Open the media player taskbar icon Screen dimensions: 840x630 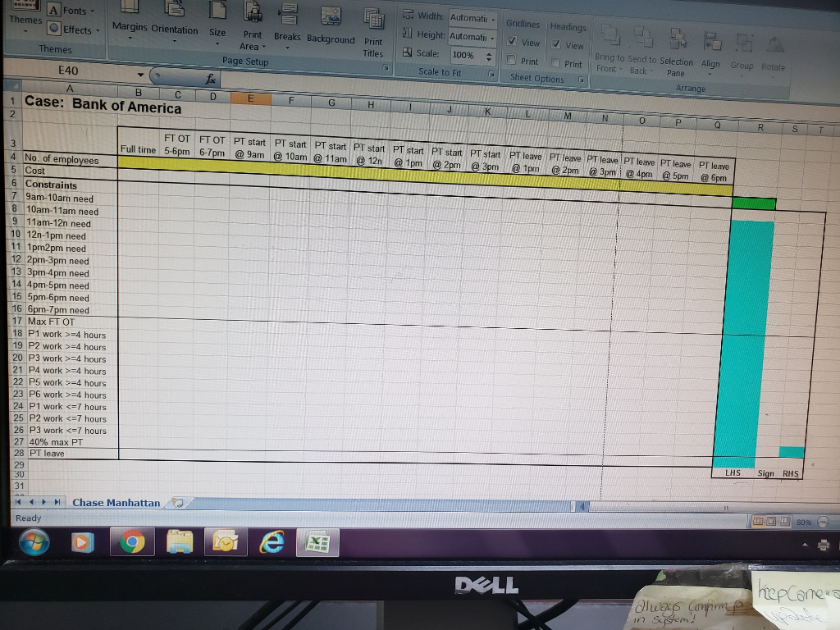[x=81, y=542]
